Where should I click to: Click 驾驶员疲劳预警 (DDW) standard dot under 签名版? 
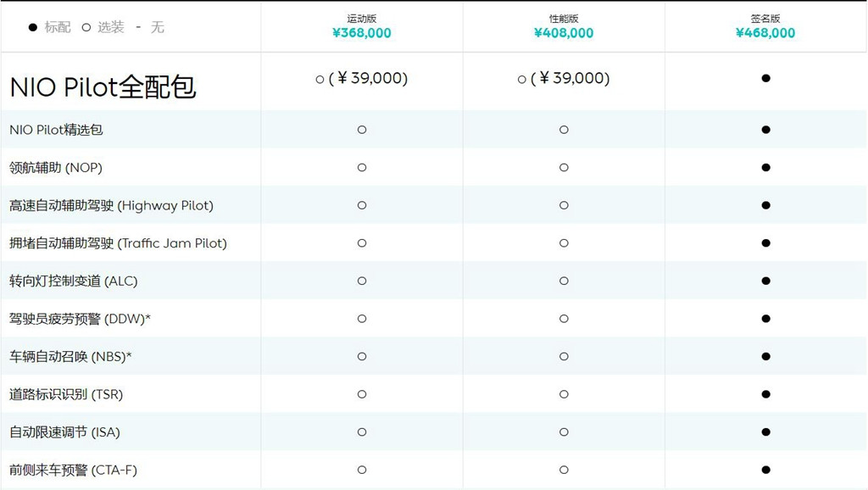(765, 319)
